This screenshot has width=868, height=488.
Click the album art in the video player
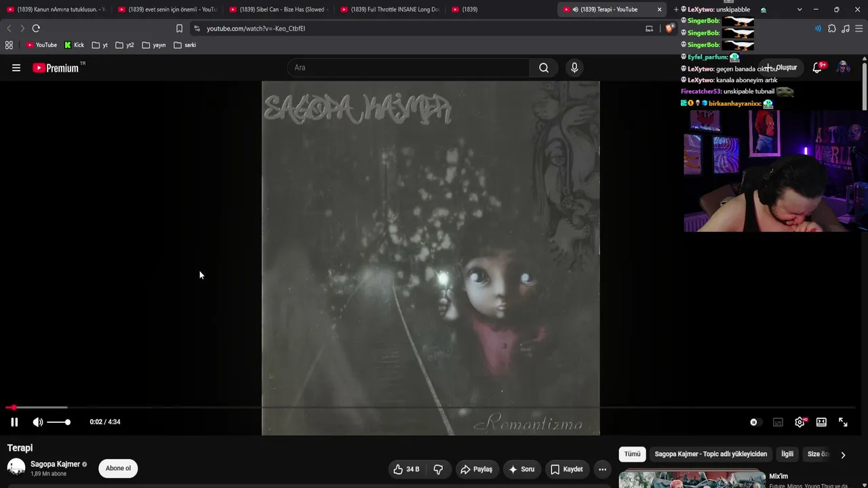point(431,258)
